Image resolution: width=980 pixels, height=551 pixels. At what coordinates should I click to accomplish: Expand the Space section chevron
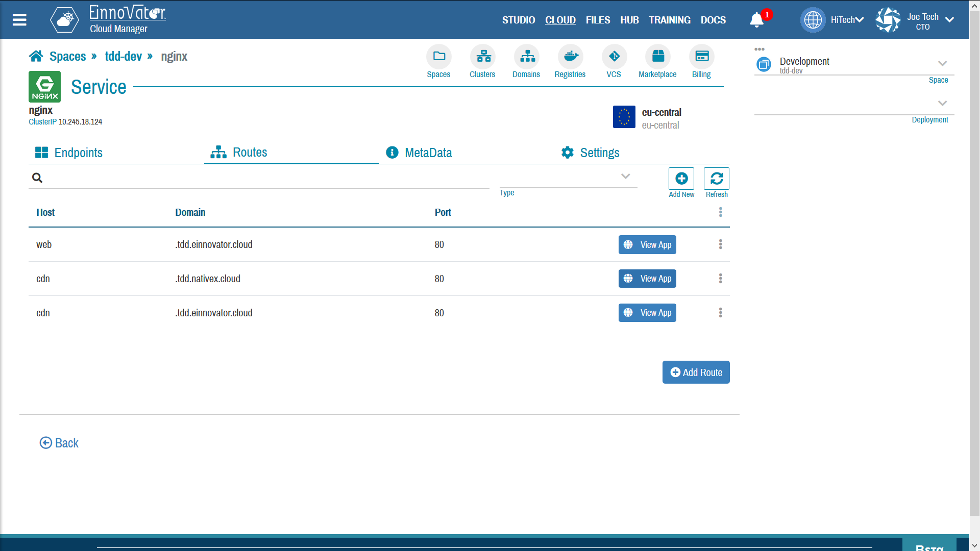pyautogui.click(x=942, y=63)
